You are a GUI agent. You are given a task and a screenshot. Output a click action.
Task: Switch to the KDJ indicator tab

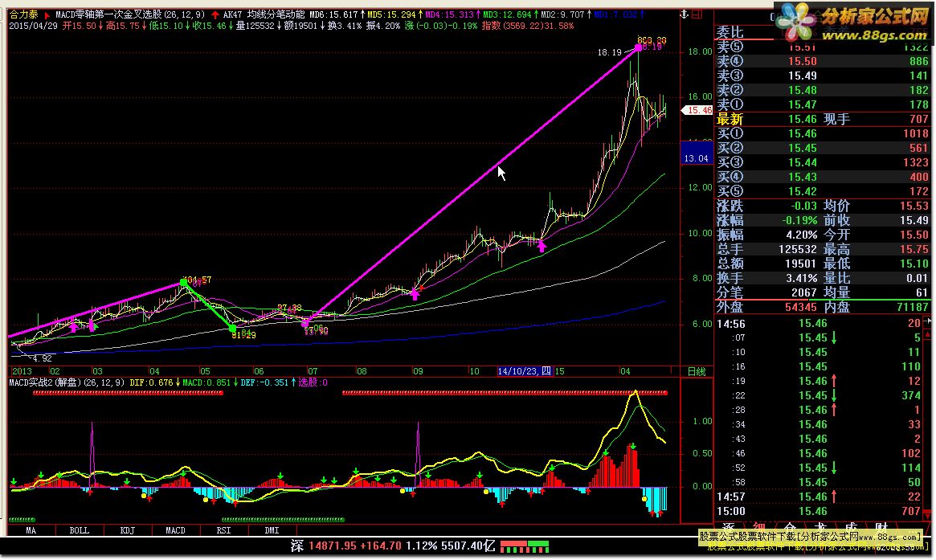(x=127, y=530)
